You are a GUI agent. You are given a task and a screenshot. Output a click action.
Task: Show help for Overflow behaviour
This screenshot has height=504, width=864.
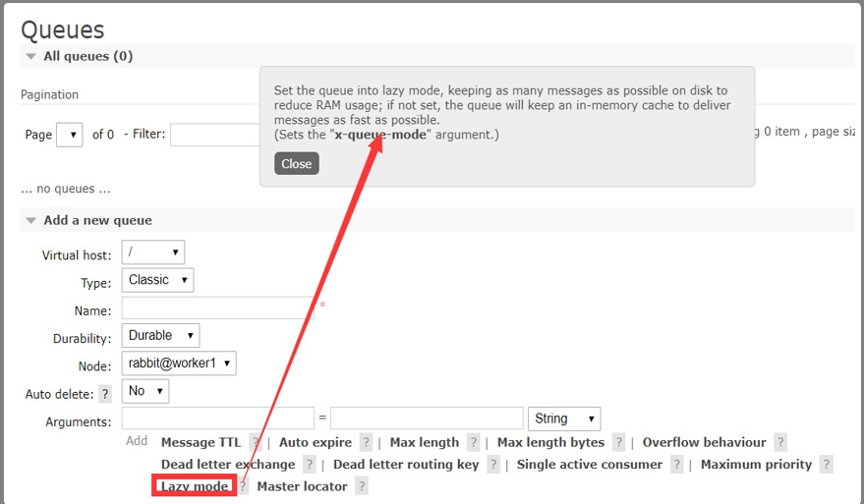pyautogui.click(x=780, y=442)
